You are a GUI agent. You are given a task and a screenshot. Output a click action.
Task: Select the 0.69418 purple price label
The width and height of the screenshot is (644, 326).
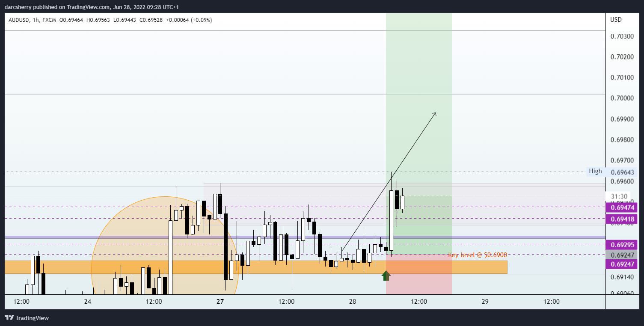pos(622,219)
